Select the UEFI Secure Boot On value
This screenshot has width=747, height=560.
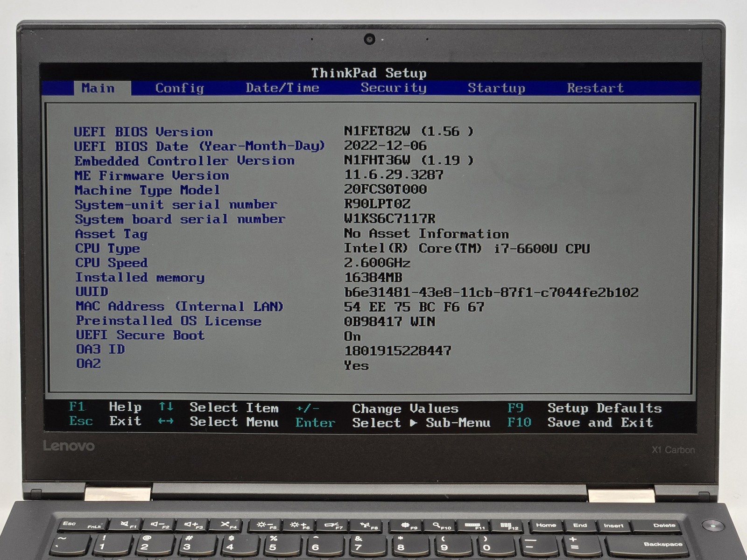[352, 336]
